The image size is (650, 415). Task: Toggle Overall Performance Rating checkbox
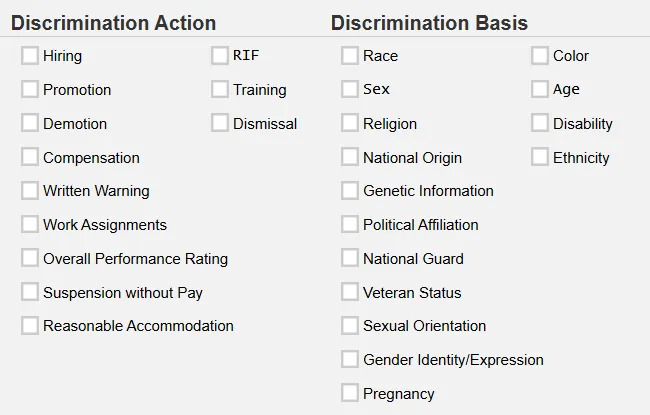pyautogui.click(x=30, y=258)
